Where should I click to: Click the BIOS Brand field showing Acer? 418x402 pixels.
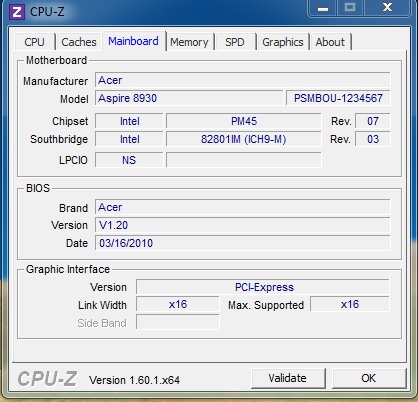tap(242, 207)
